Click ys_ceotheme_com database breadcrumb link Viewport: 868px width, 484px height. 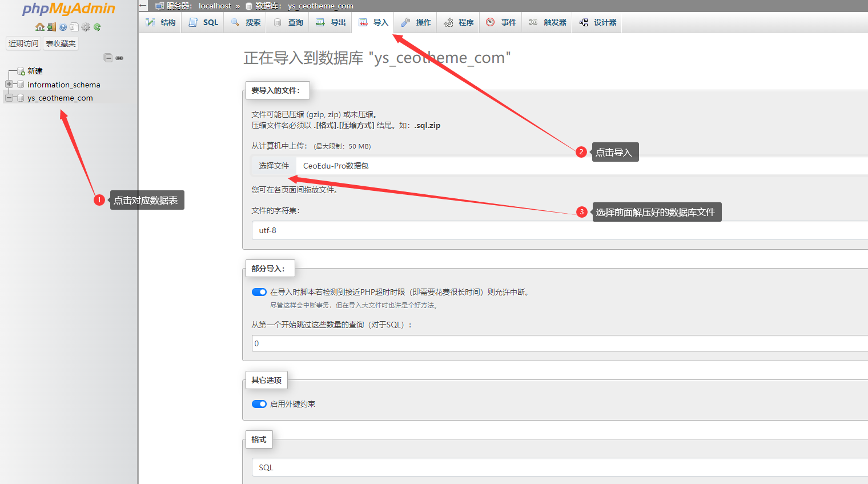(x=320, y=6)
